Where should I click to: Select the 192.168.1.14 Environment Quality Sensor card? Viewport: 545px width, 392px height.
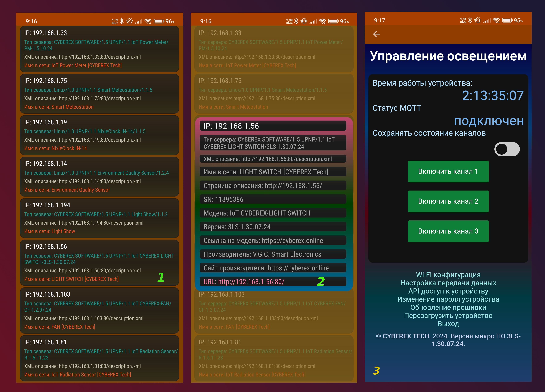99,177
